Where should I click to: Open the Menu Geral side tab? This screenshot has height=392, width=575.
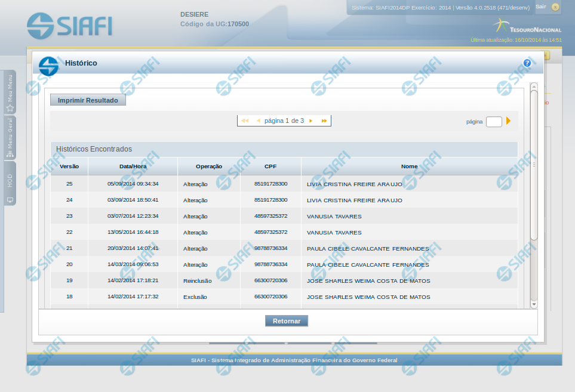(10, 138)
